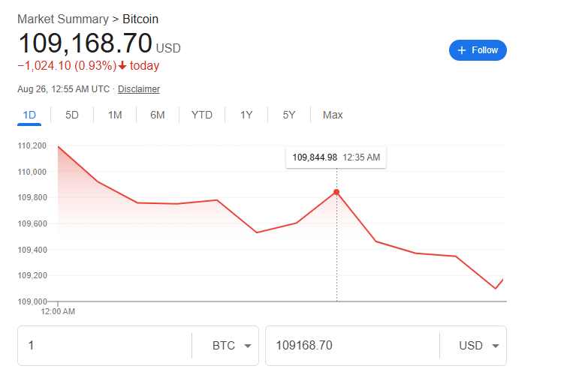Select the YTD range tab
Image resolution: width=588 pixels, height=372 pixels.
(202, 115)
